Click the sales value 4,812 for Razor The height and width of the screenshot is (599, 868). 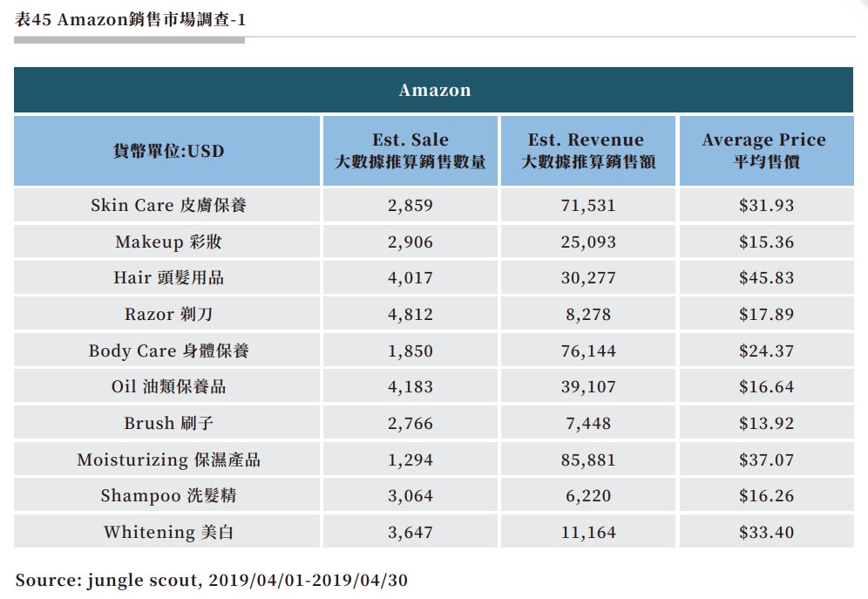coord(410,314)
